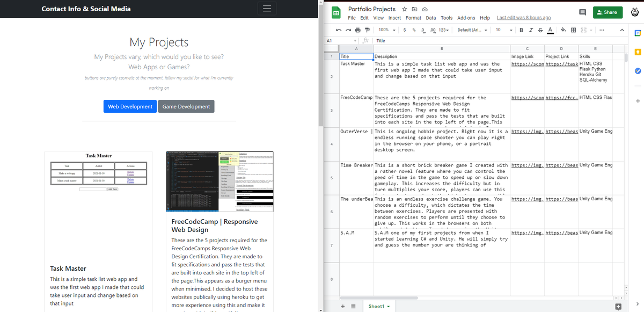644x312 pixels.
Task: Open all sheets list icon
Action: (x=354, y=306)
